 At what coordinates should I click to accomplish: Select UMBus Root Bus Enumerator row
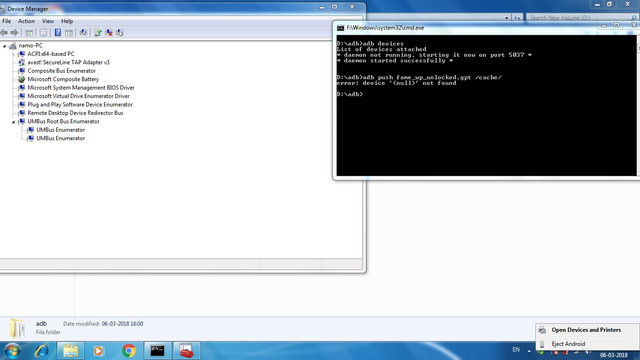click(x=63, y=122)
